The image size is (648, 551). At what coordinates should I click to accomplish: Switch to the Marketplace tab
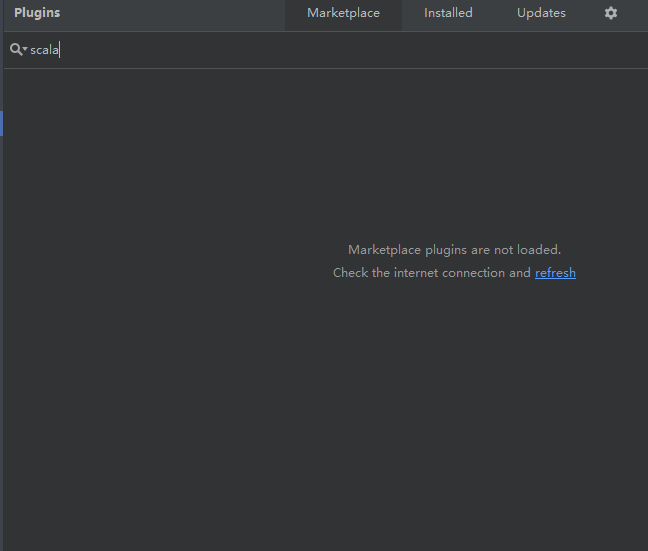click(343, 13)
